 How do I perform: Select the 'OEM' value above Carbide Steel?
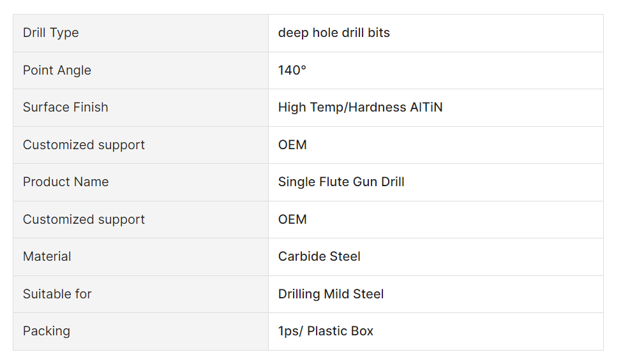[292, 219]
